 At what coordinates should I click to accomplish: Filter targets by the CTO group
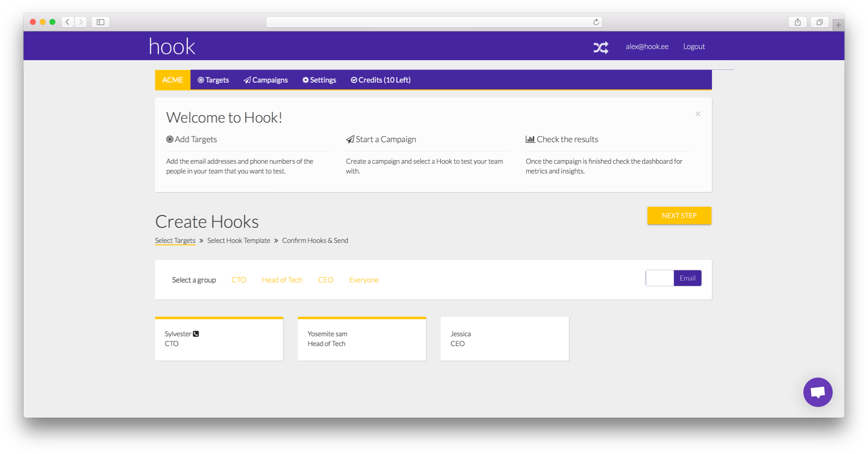(x=239, y=279)
